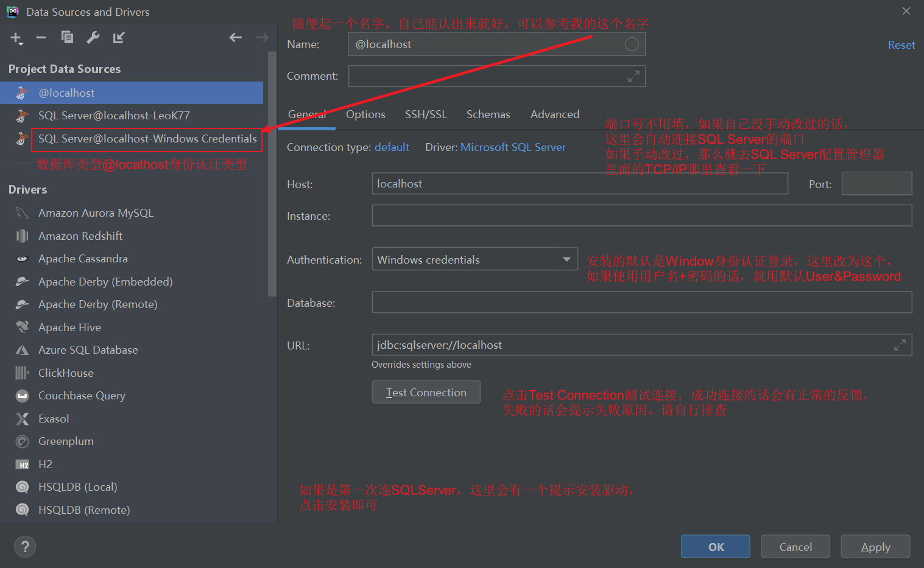924x568 pixels.
Task: Select the @localhost data source
Action: click(132, 93)
